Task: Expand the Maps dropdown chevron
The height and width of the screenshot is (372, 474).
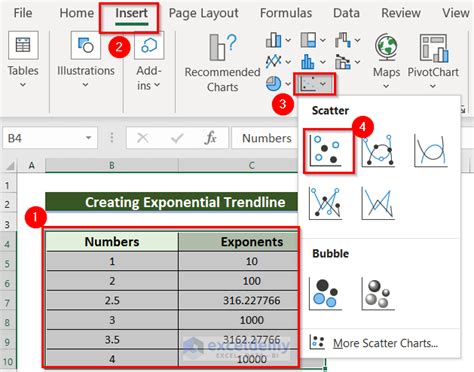Action: point(386,86)
